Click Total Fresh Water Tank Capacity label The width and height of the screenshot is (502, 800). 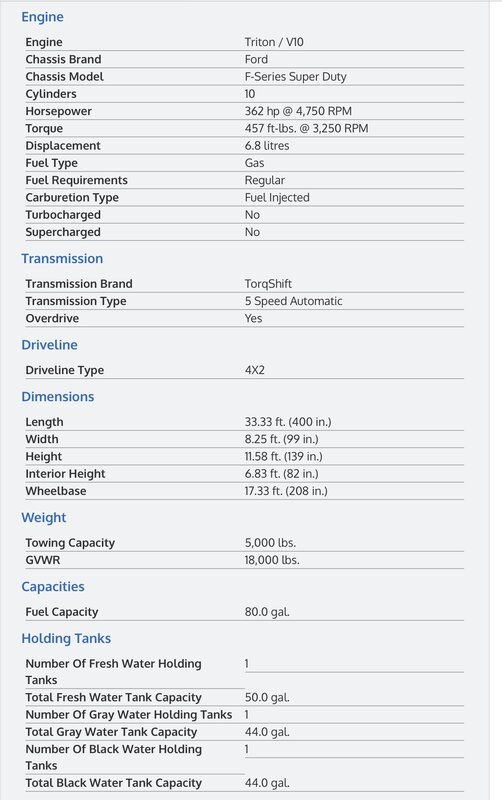(x=114, y=697)
